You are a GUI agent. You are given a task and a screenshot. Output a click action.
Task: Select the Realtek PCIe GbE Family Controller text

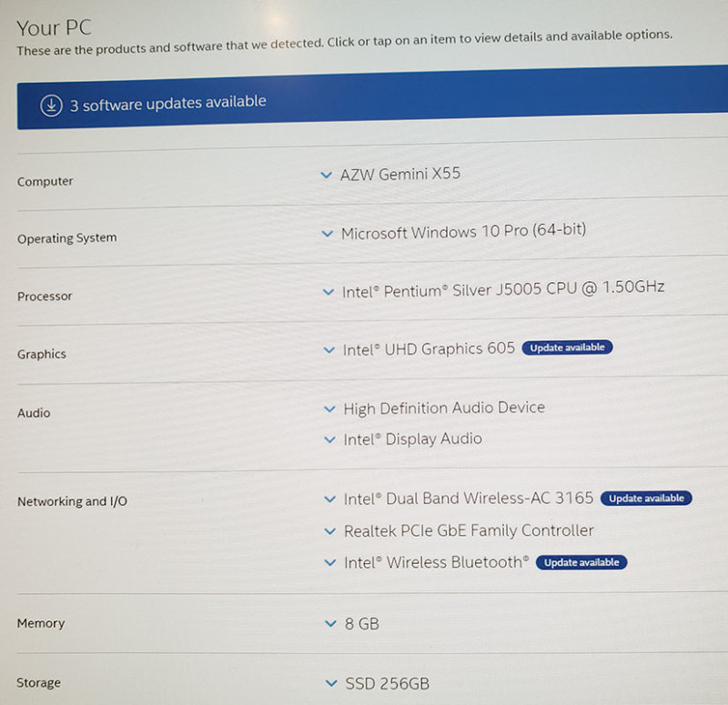coord(469,530)
